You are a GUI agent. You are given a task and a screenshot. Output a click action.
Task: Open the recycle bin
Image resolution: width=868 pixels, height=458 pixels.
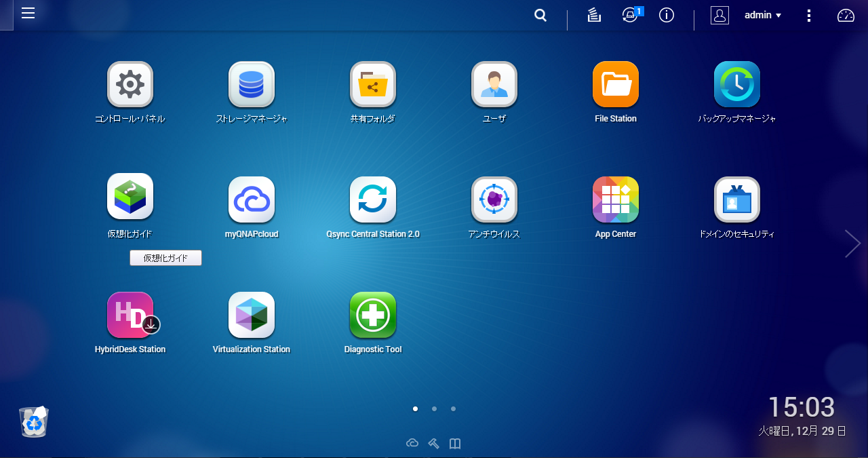(x=34, y=421)
